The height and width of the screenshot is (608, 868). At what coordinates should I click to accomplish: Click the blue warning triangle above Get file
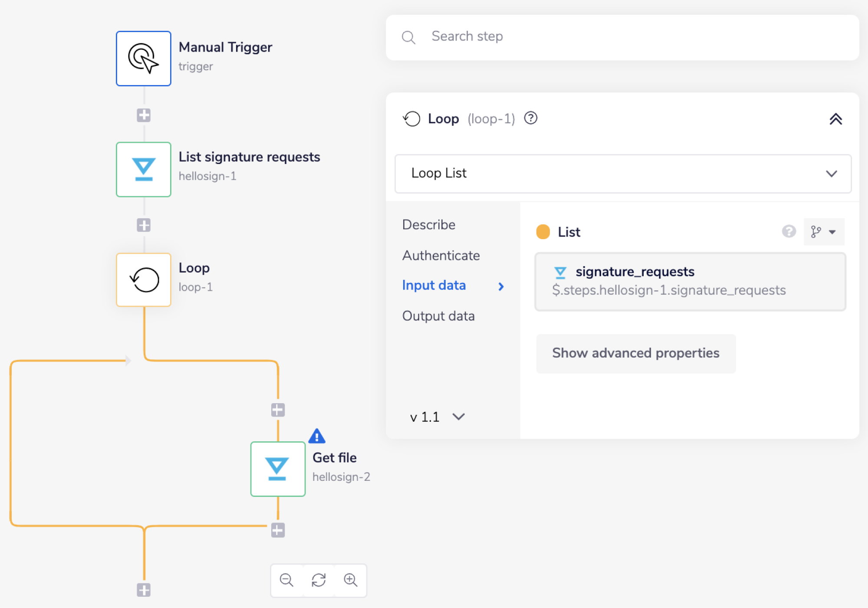point(317,436)
